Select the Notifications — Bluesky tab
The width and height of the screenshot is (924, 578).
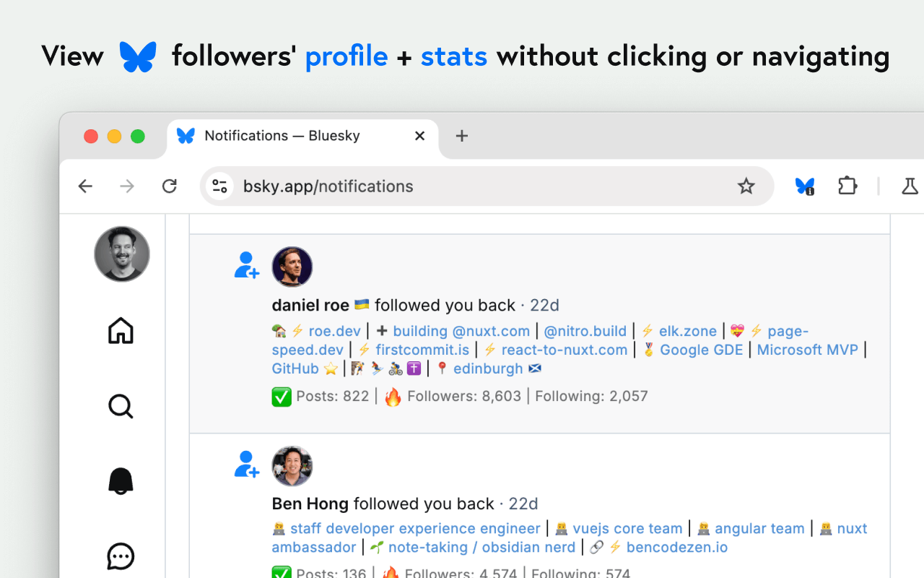point(282,136)
